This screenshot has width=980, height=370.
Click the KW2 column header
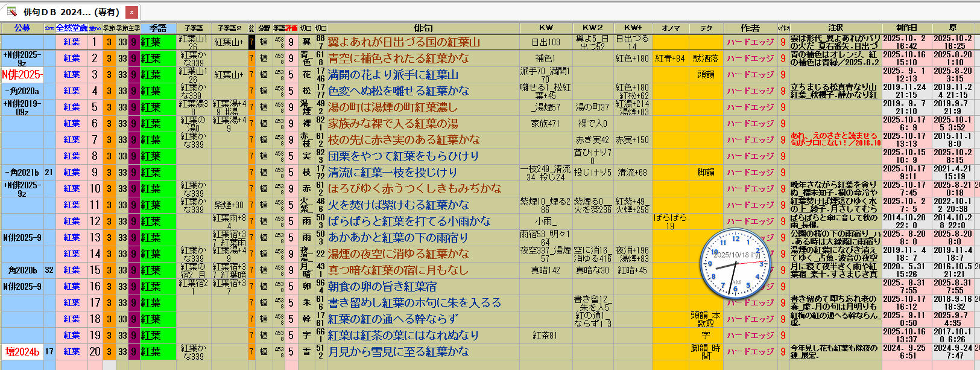click(592, 28)
